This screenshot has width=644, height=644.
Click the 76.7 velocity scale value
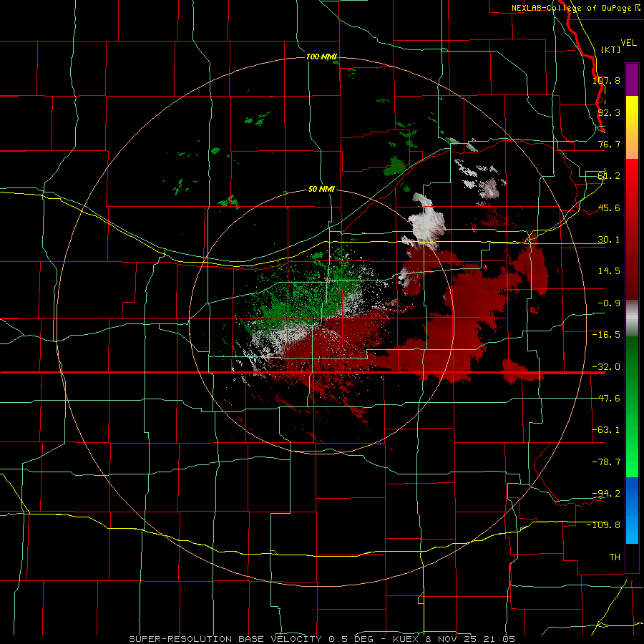[x=609, y=144]
